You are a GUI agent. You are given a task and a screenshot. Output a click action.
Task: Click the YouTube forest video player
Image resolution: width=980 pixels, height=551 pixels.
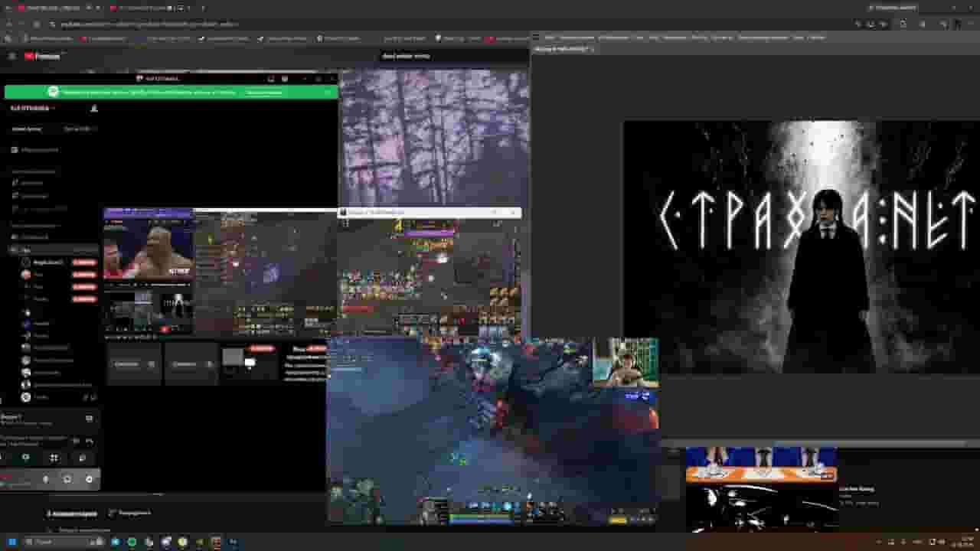click(x=434, y=139)
